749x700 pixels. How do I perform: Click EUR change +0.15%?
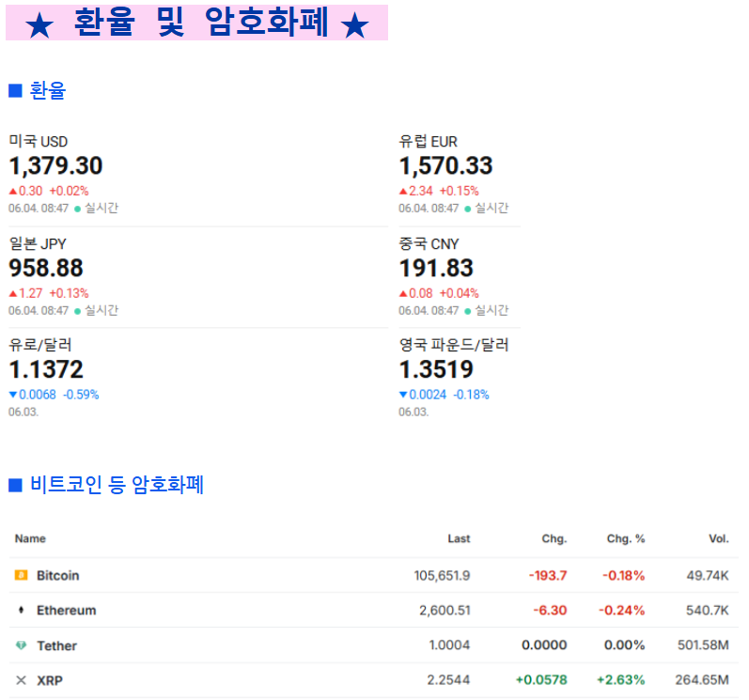coord(459,191)
